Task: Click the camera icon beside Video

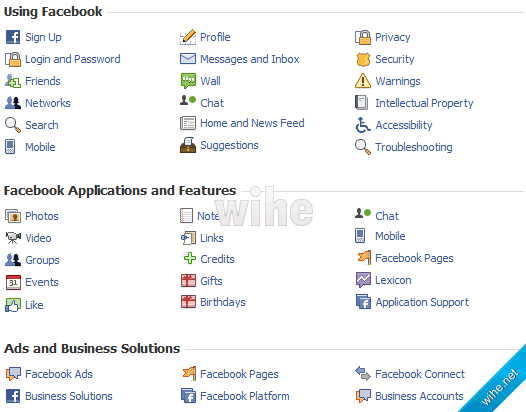Action: 13,238
